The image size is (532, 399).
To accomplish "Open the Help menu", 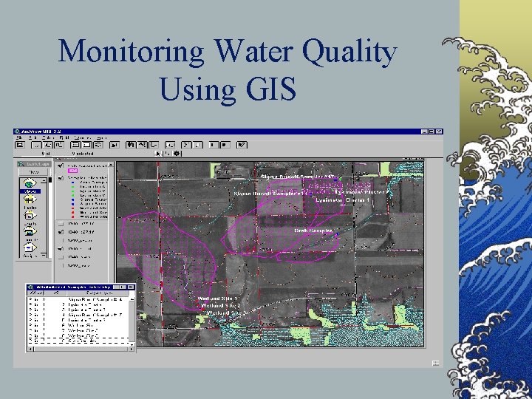I will 101,137.
